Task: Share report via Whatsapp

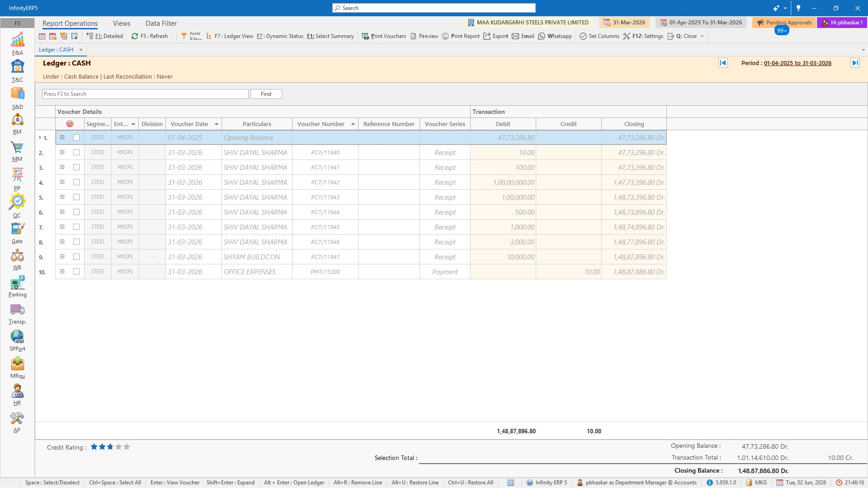Action: 555,36
